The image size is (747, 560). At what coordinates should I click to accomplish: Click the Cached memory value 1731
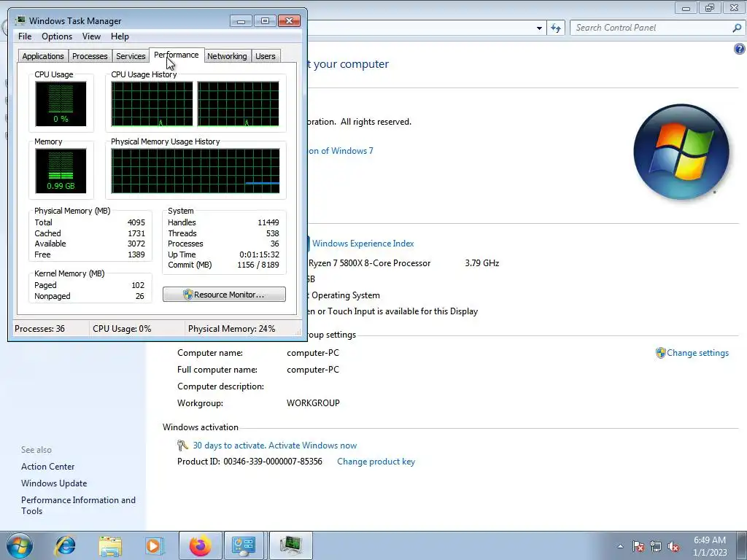[x=136, y=233]
